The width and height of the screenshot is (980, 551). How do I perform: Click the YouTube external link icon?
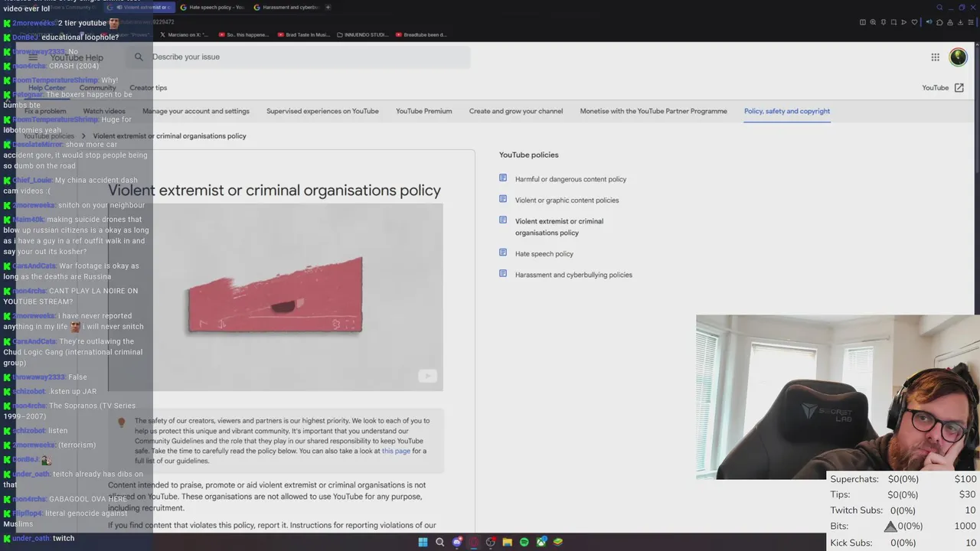coord(959,88)
